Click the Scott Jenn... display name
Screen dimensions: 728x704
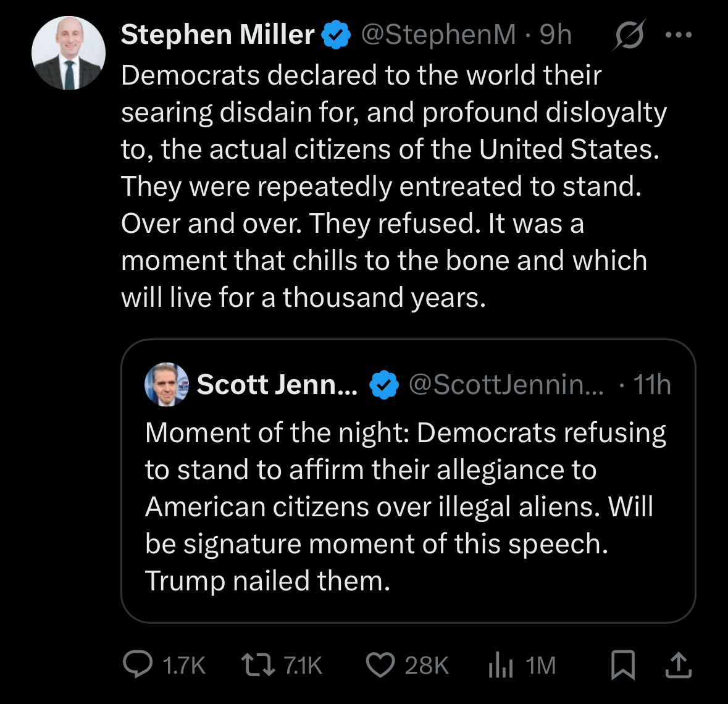point(277,384)
